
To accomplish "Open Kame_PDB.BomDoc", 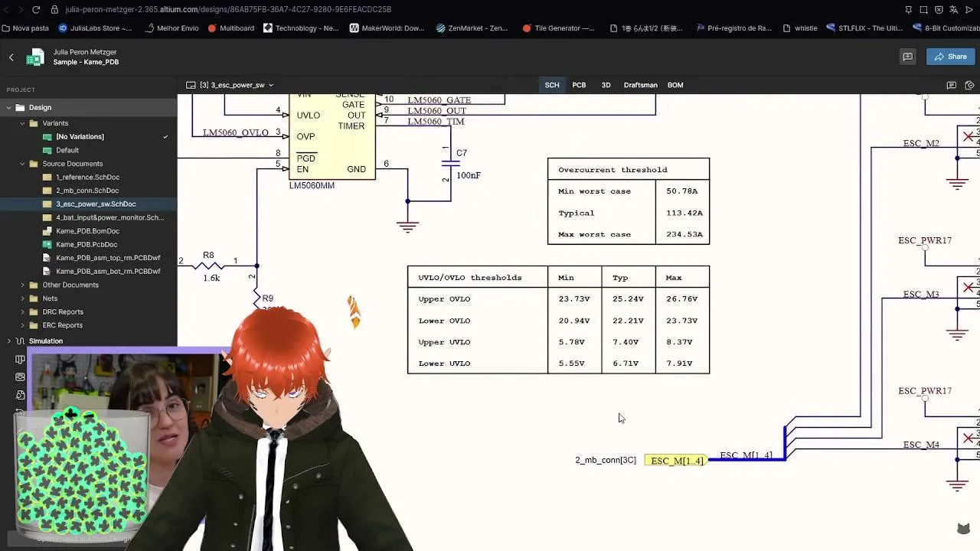I will [x=89, y=231].
